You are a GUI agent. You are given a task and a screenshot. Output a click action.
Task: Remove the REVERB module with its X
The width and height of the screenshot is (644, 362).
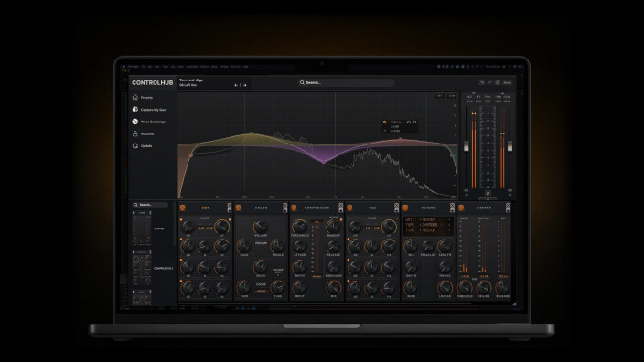pyautogui.click(x=452, y=205)
